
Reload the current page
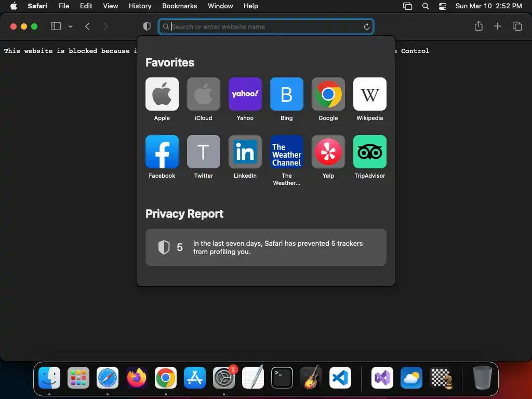366,26
